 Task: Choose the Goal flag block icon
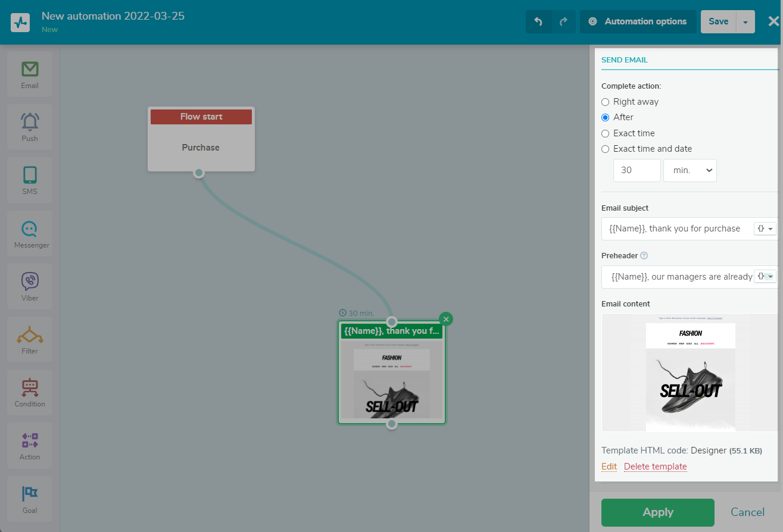tap(30, 499)
